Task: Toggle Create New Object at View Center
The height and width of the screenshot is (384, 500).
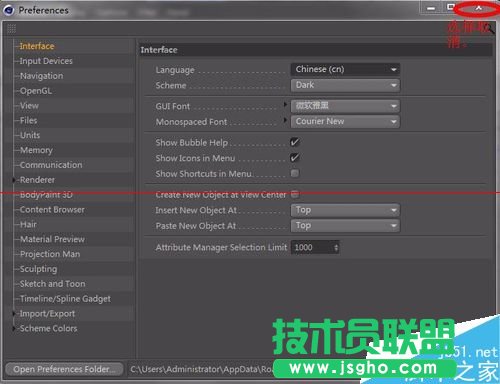Action: point(295,194)
